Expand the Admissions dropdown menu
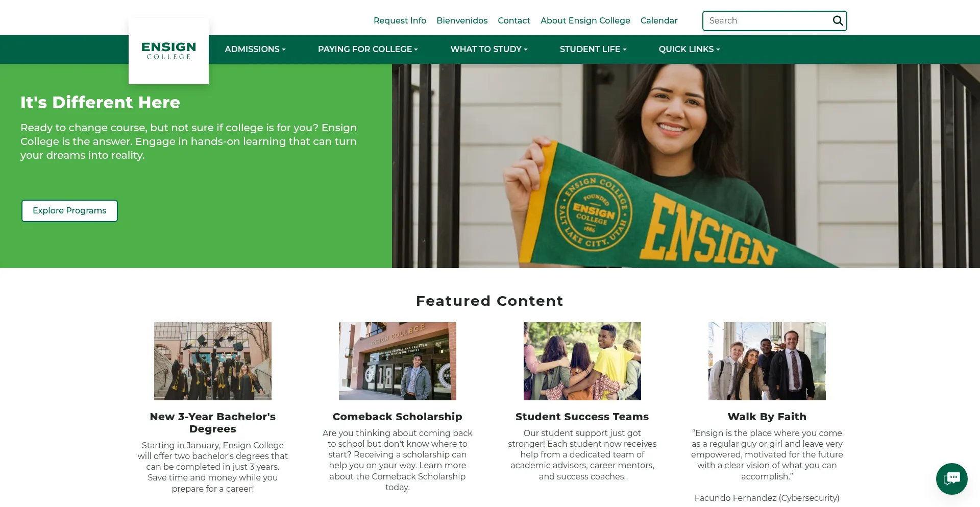 pos(255,50)
